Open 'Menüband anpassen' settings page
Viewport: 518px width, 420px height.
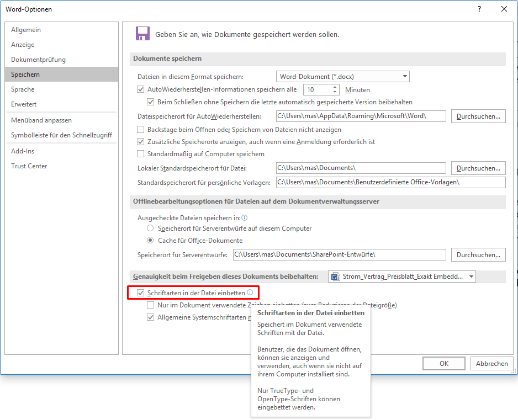pyautogui.click(x=41, y=120)
